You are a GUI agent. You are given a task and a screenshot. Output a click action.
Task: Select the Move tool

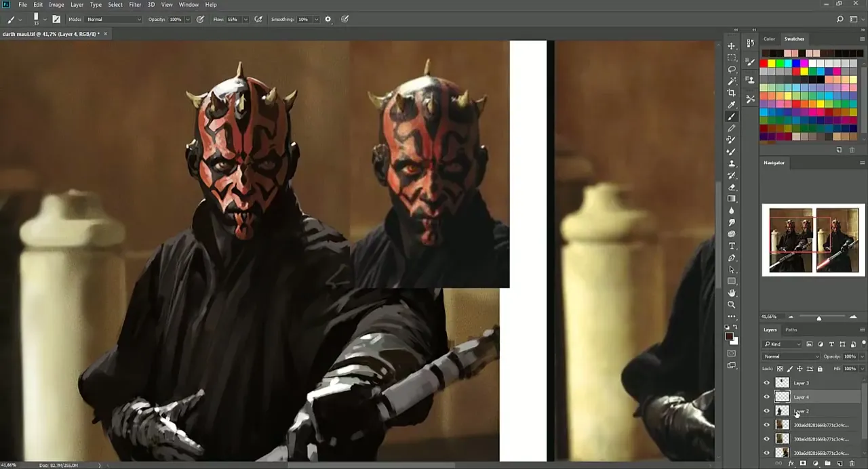click(732, 46)
